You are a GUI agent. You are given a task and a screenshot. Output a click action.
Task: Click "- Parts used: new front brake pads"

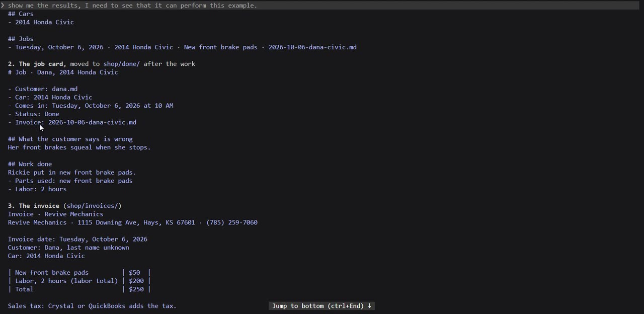(70, 181)
